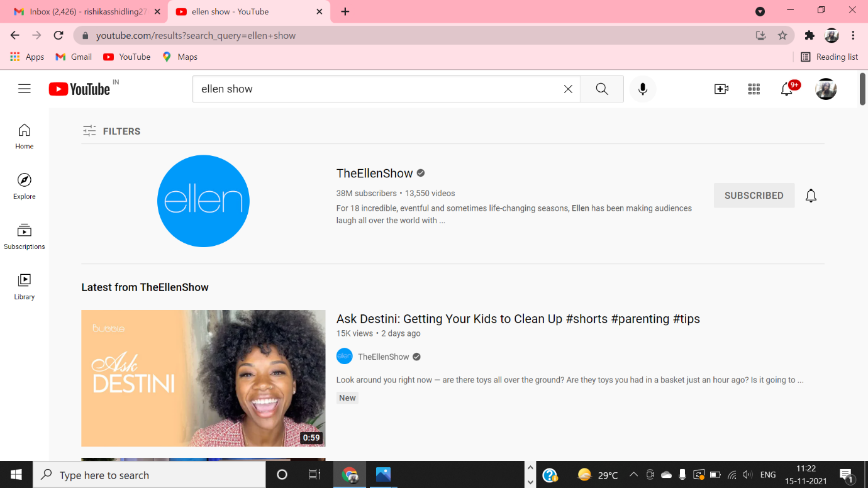Click the browser address bar URL
Image resolution: width=868 pixels, height=488 pixels.
[x=196, y=36]
